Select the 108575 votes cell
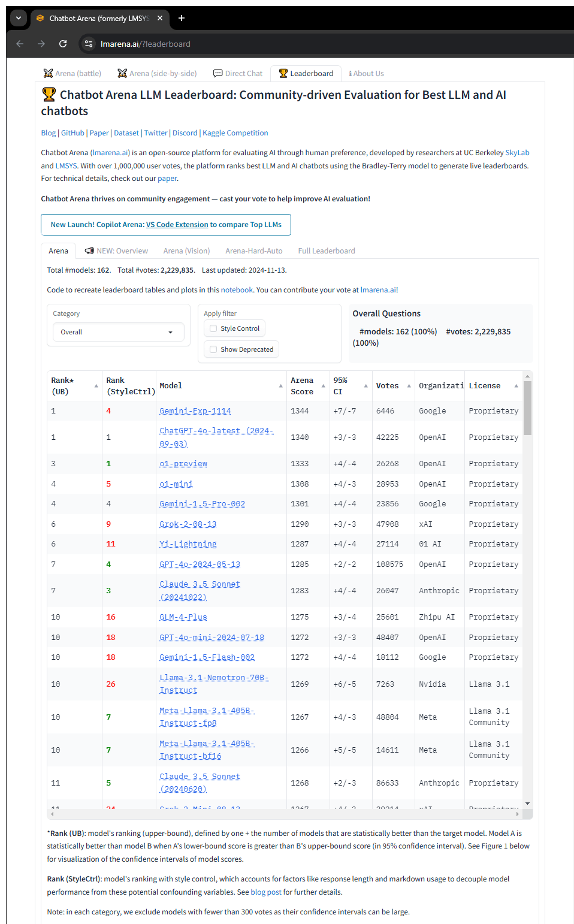This screenshot has height=924, width=574. [393, 564]
